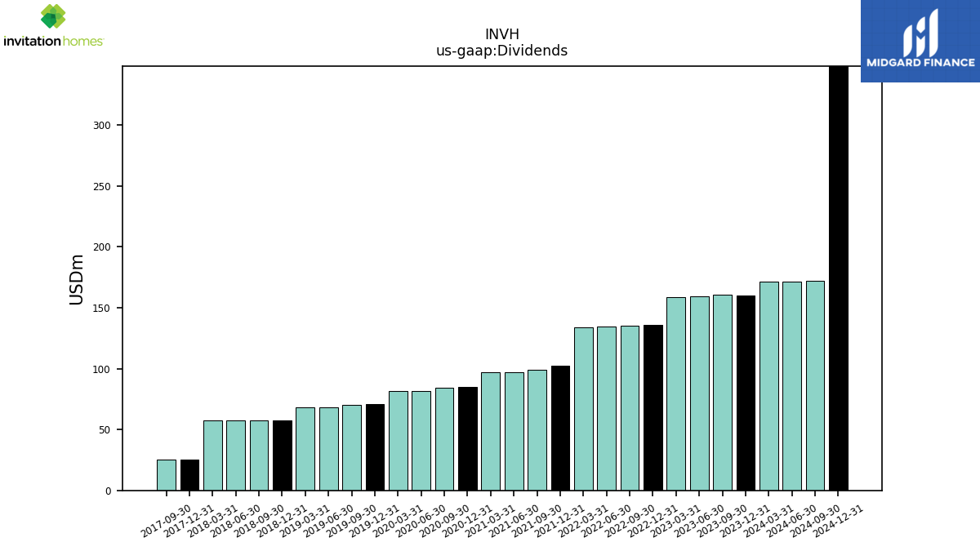Click the Midgard Finance logo
Screen dimensions: 980x551
[x=920, y=41]
